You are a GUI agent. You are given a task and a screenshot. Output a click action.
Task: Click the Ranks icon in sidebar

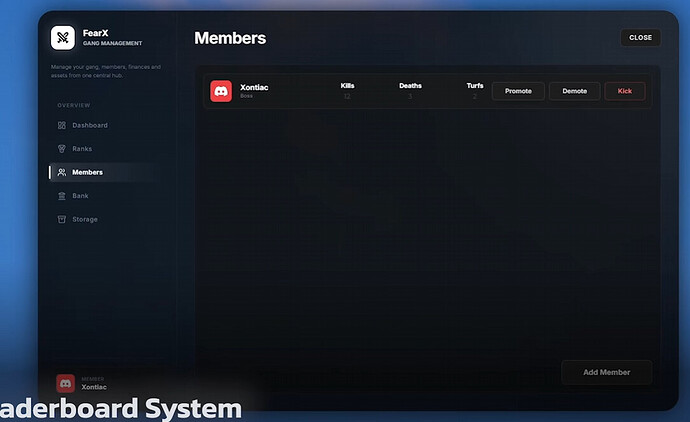pos(62,149)
